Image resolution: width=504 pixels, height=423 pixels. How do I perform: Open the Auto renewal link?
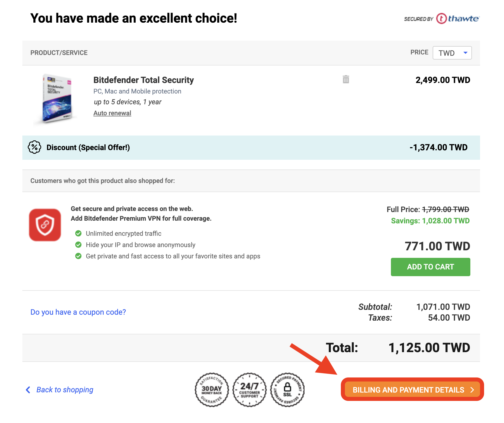112,113
